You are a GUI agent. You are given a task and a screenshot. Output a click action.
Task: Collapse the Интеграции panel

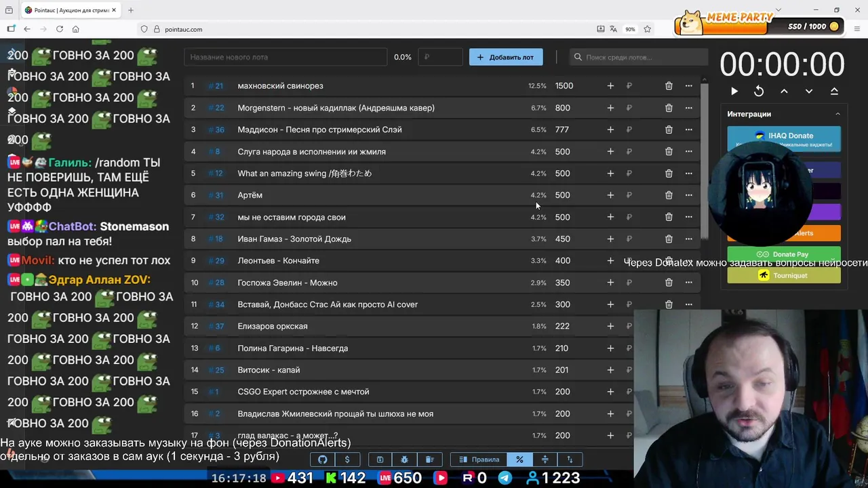point(837,114)
